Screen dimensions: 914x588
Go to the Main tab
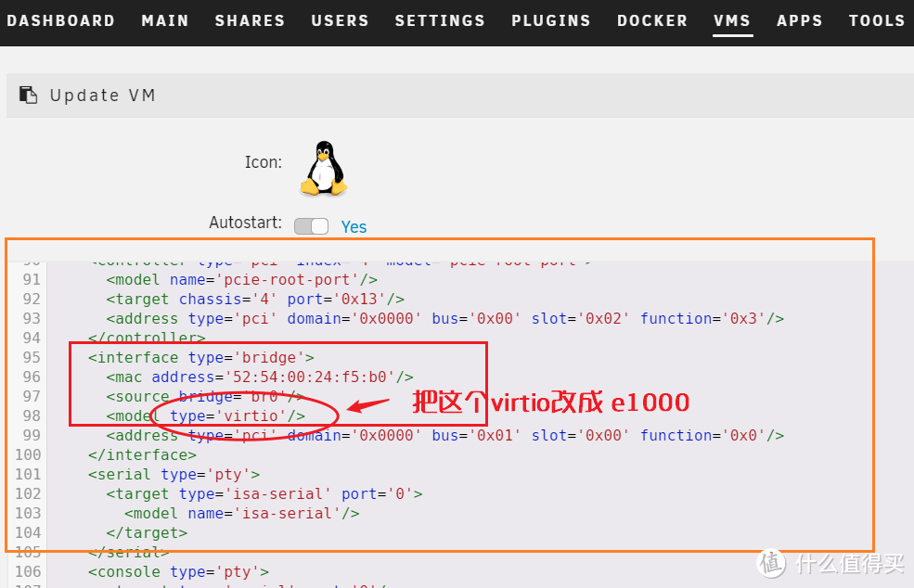pos(165,20)
